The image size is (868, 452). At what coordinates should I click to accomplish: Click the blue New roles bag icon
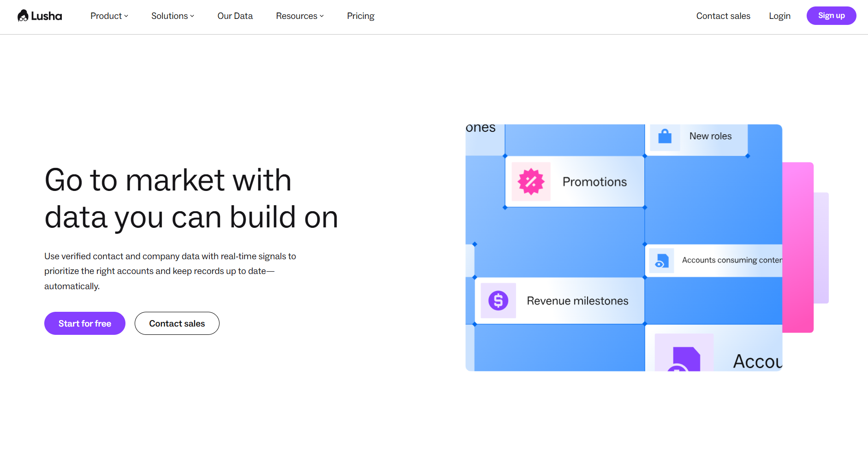(665, 137)
